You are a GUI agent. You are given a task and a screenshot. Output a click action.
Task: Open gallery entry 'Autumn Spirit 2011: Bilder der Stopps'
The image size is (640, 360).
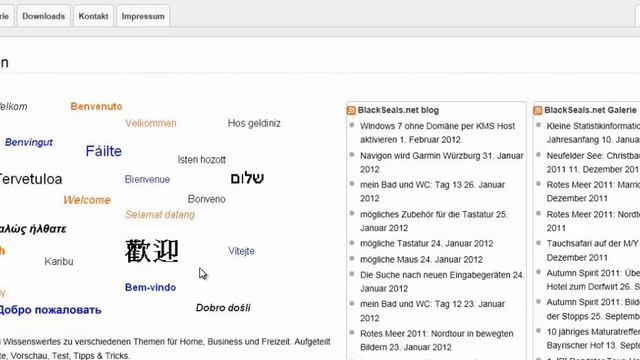(593, 309)
